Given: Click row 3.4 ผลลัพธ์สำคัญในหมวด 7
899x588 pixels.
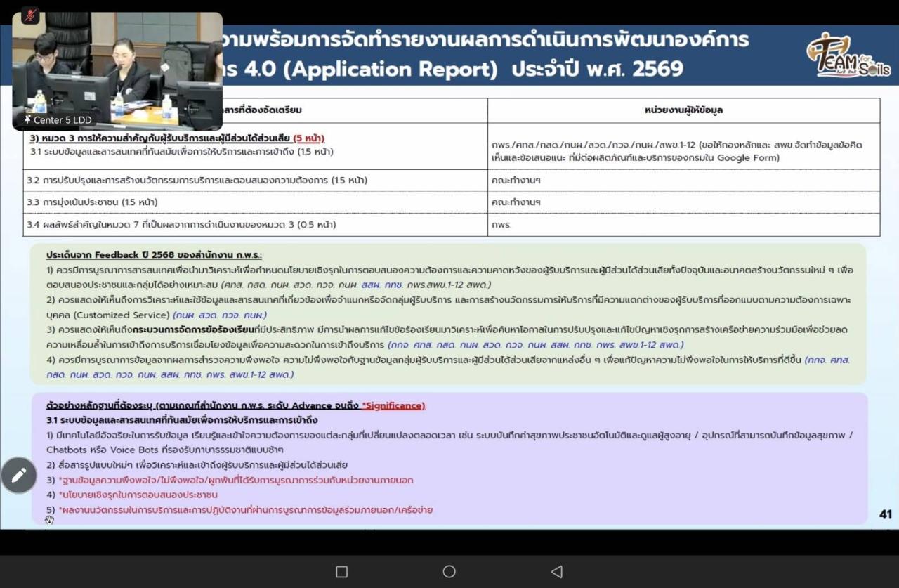Looking at the screenshot, I should click(181, 225).
